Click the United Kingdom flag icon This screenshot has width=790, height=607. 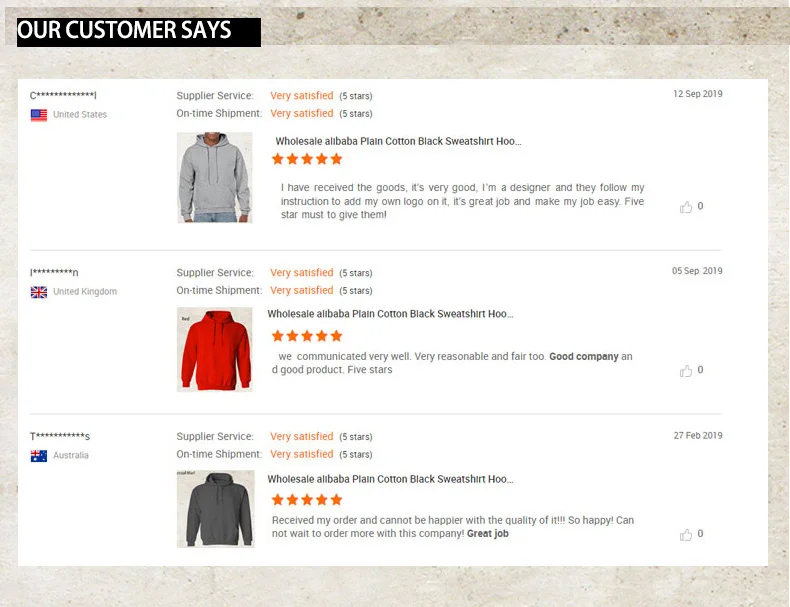(x=39, y=292)
